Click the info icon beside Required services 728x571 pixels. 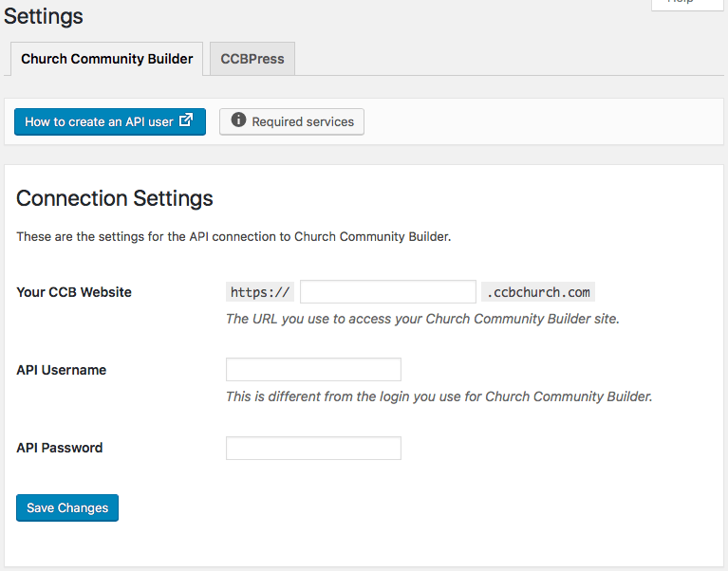point(238,120)
